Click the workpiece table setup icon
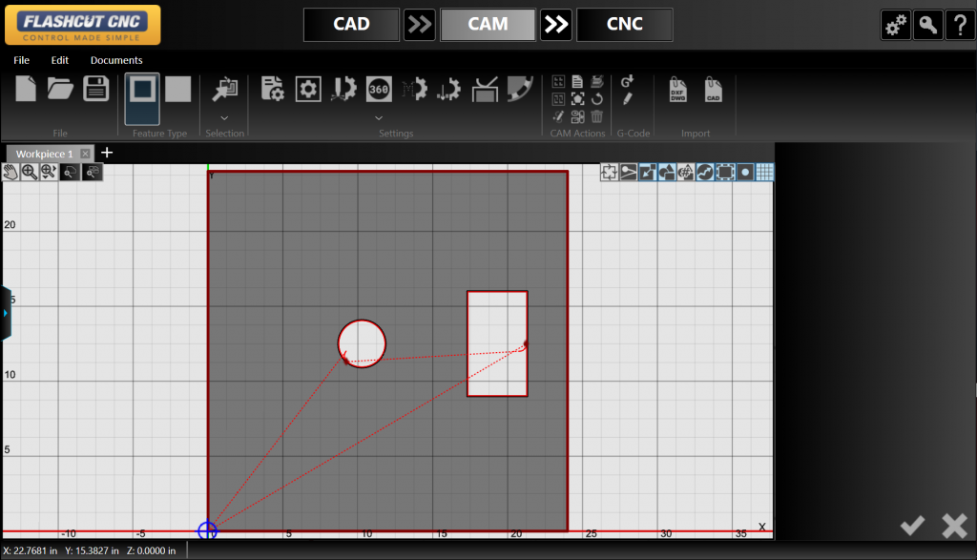 (x=485, y=89)
